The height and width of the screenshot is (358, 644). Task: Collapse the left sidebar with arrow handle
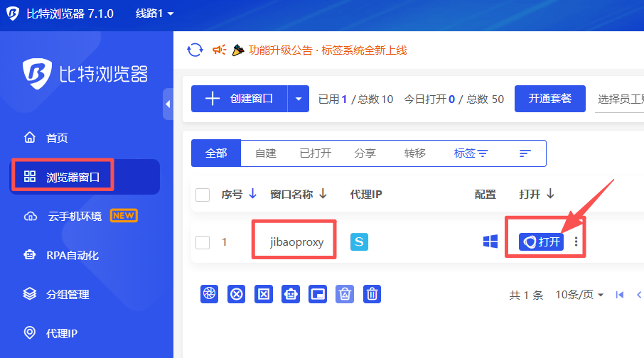point(168,104)
